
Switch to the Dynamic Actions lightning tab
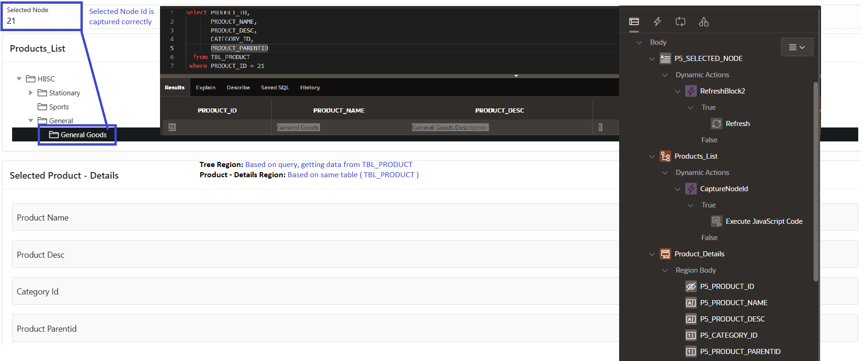point(657,22)
